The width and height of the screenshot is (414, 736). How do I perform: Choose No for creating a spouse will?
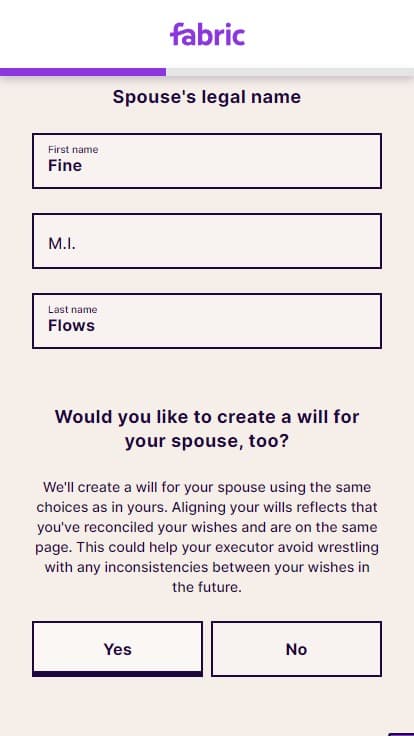click(296, 649)
